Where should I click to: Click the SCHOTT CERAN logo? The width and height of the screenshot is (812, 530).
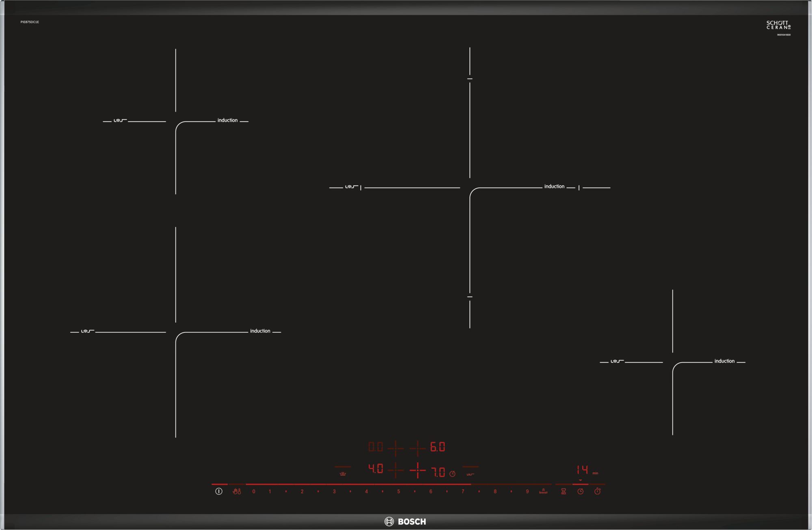coord(778,25)
